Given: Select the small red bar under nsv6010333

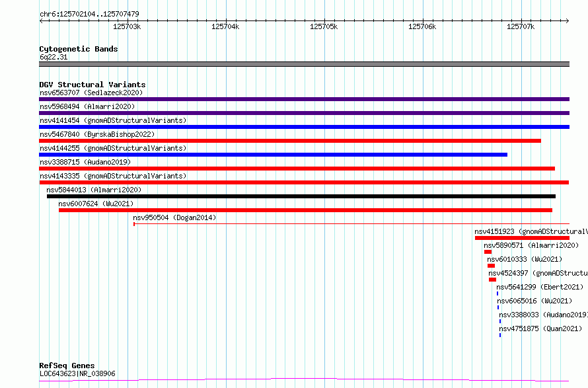Looking at the screenshot, I should coord(492,266).
